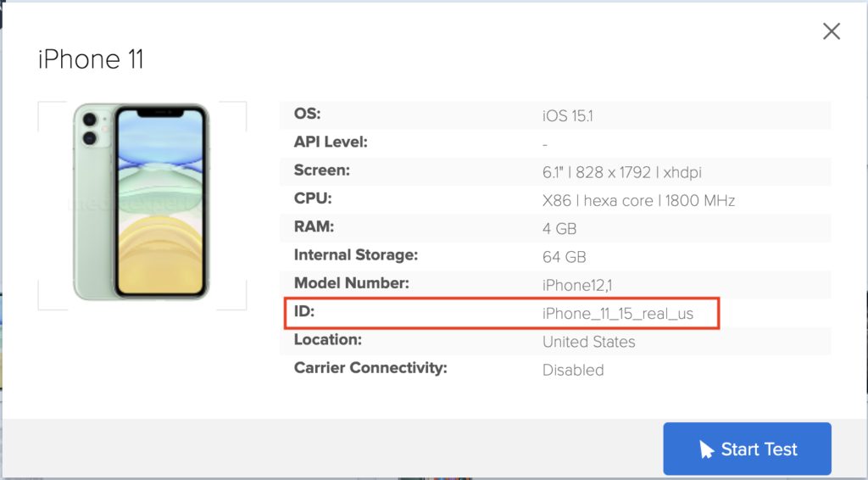Image resolution: width=868 pixels, height=480 pixels.
Task: Click the CPU: label
Action: click(313, 198)
